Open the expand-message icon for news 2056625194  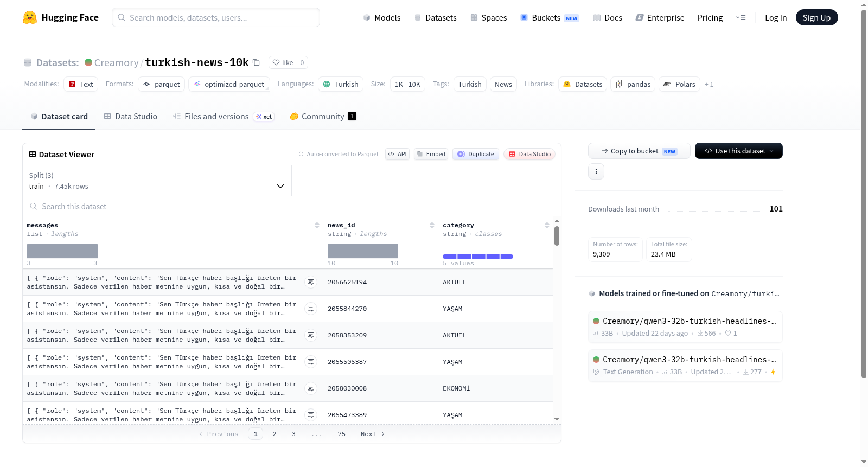[311, 282]
